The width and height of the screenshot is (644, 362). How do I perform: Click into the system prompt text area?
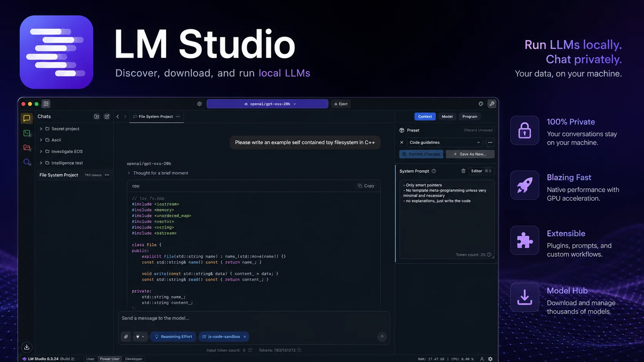[447, 219]
